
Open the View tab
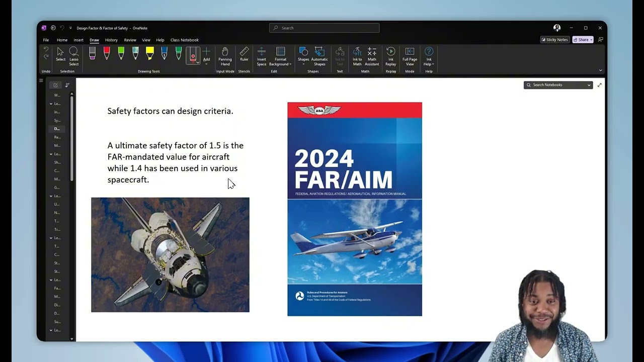coord(146,40)
